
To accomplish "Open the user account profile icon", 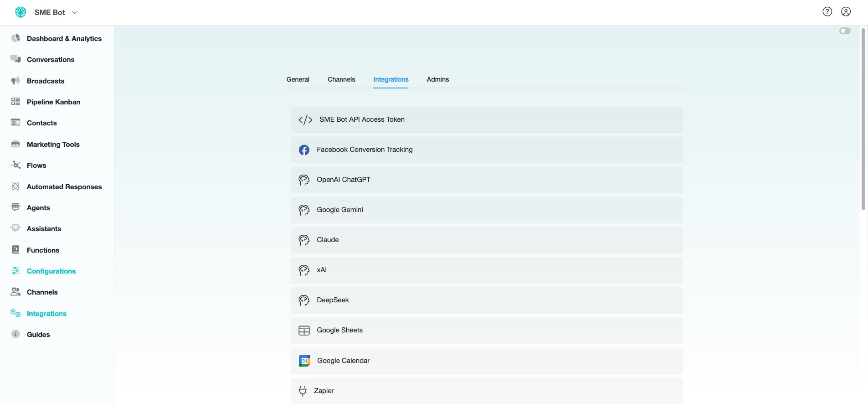I will pos(846,12).
